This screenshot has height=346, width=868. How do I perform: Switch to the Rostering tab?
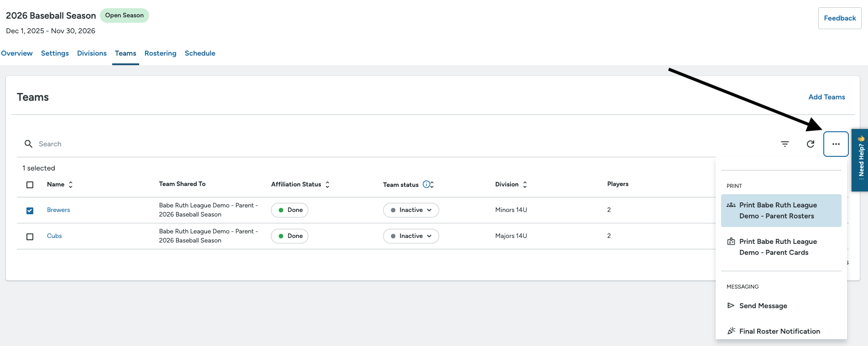pos(161,53)
